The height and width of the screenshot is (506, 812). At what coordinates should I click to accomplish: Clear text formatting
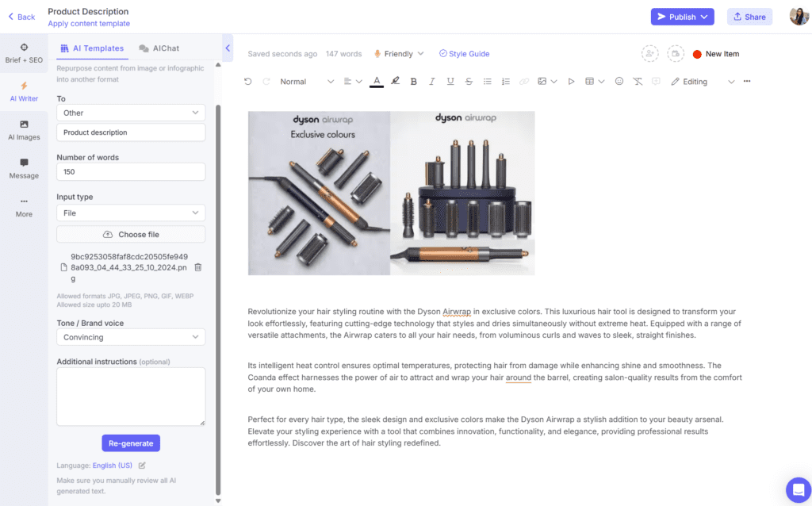(x=638, y=81)
